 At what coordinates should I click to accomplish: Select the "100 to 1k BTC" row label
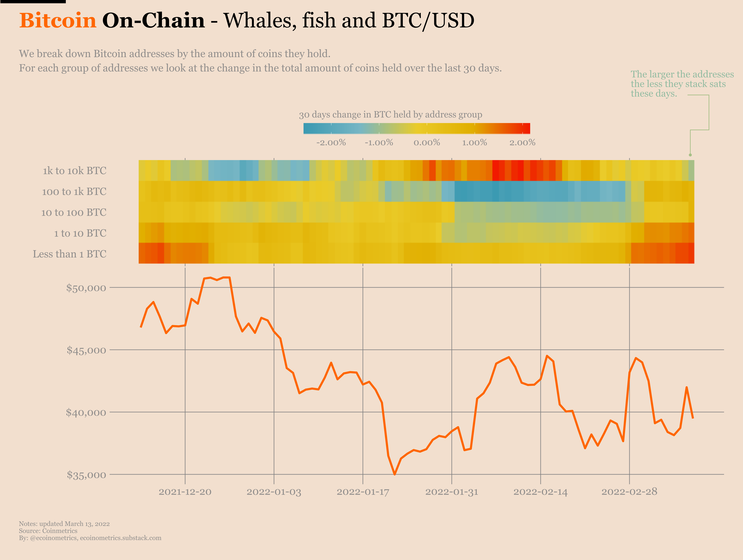click(x=74, y=192)
